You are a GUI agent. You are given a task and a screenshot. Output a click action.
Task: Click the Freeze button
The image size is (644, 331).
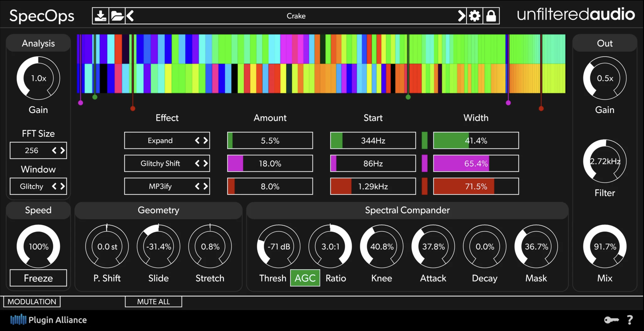38,278
